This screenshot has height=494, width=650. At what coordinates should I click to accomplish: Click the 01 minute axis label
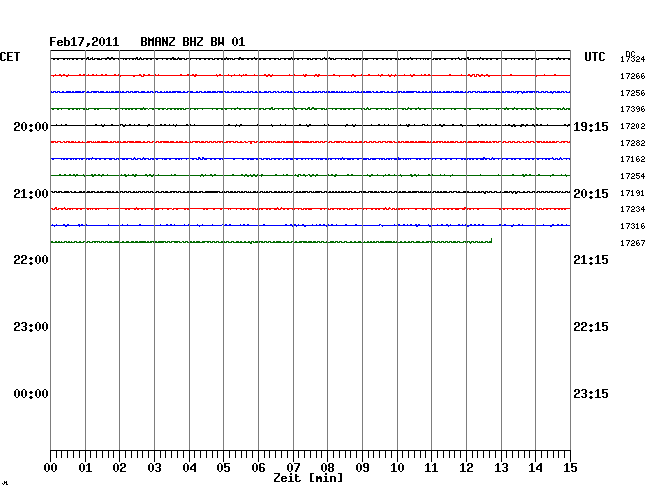click(x=85, y=468)
